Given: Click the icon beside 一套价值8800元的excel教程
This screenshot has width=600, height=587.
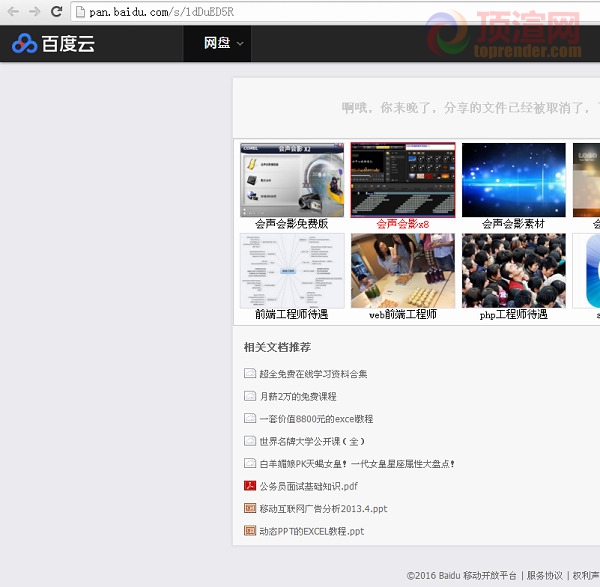Looking at the screenshot, I should (x=250, y=418).
